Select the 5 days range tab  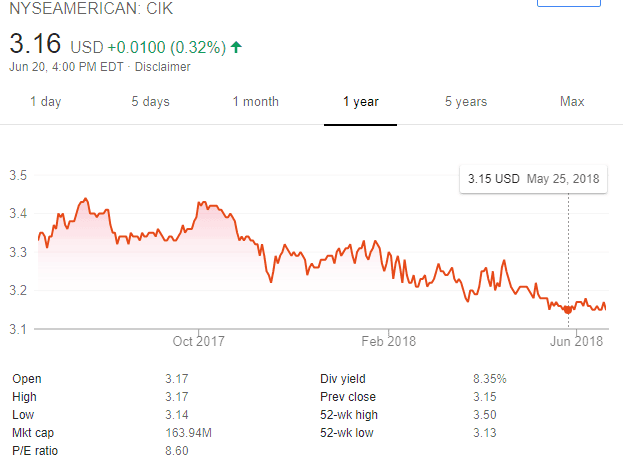pyautogui.click(x=150, y=102)
